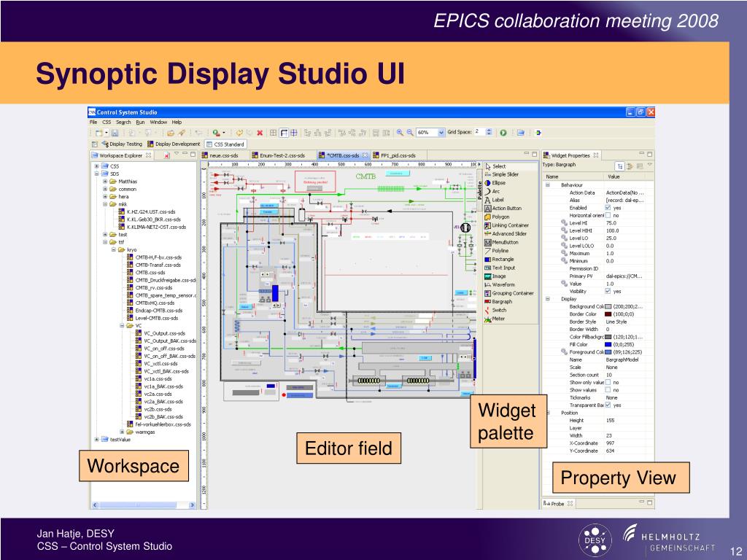The image size is (747, 560).
Task: Open the Run menu
Action: [x=140, y=122]
